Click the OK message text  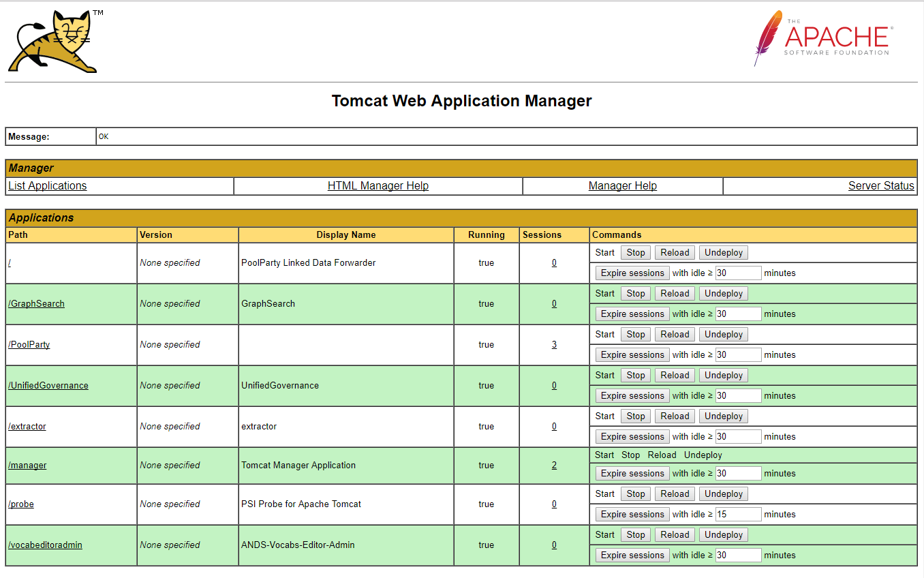click(104, 136)
